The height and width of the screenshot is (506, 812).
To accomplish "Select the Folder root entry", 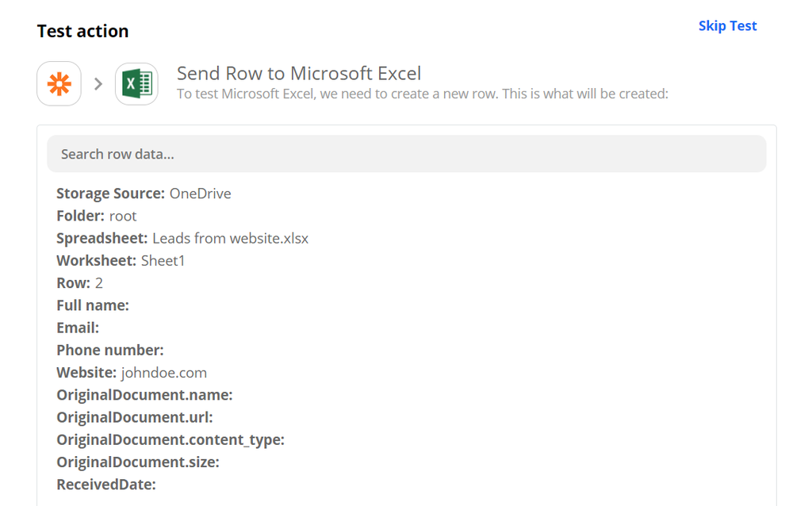I will pyautogui.click(x=95, y=216).
